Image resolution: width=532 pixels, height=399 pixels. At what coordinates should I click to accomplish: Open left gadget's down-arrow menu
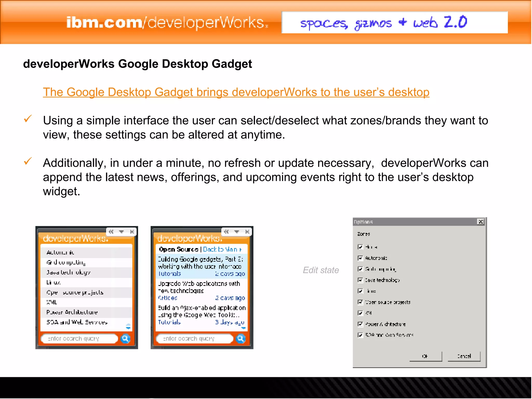click(121, 231)
